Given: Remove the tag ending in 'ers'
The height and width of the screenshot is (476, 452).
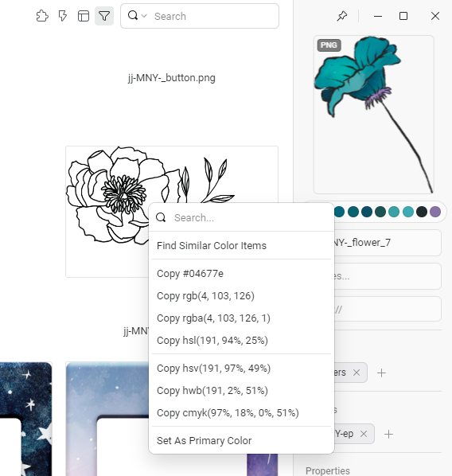Looking at the screenshot, I should pos(357,373).
